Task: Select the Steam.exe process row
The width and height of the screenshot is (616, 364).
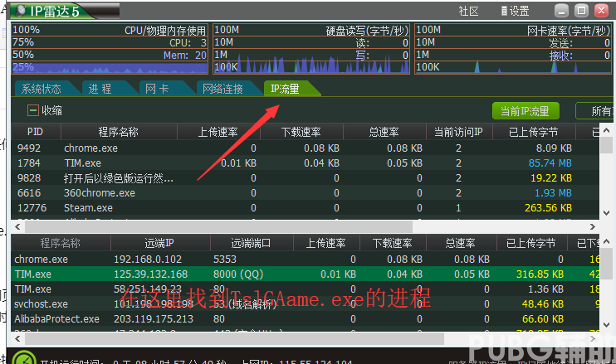Action: pyautogui.click(x=305, y=208)
